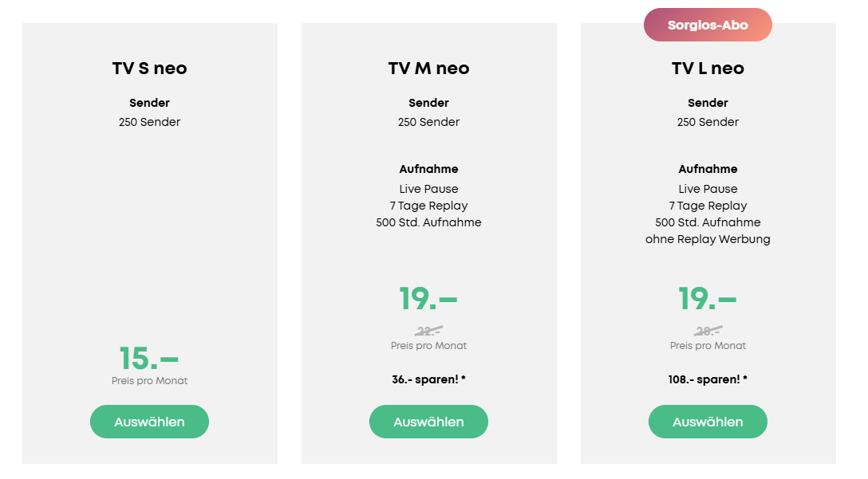
Task: Click "500 Std. Aufnahme" in TV M neo
Action: [428, 222]
